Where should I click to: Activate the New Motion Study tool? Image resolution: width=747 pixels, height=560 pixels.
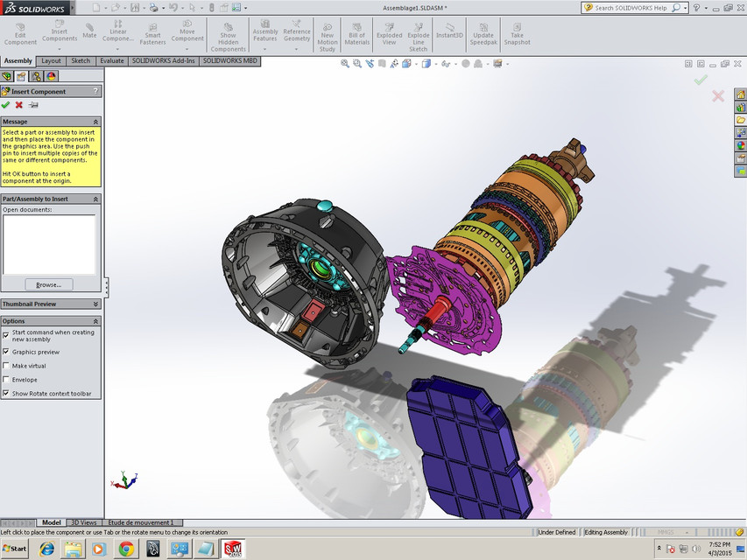327,32
